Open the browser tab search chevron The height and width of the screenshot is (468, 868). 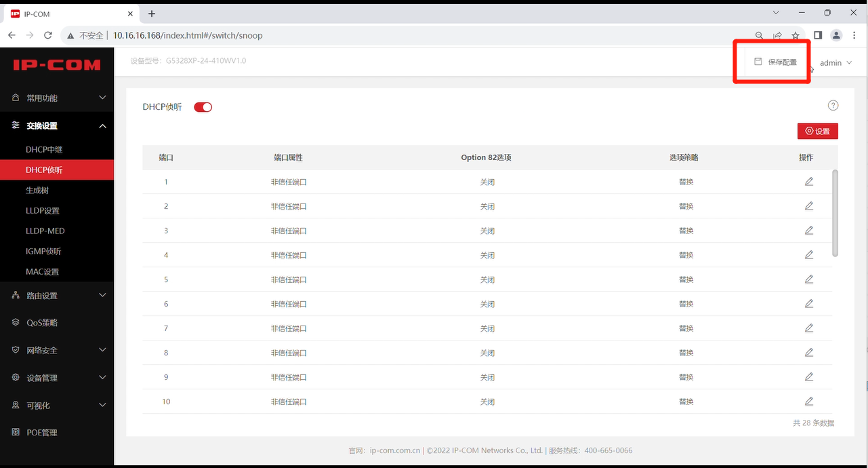tap(776, 12)
